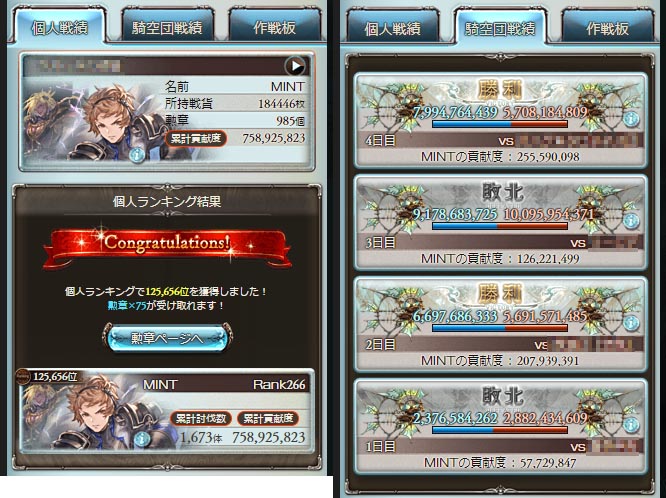Click the rank badge icon beside 125,656位
666x498 pixels.
(x=23, y=376)
